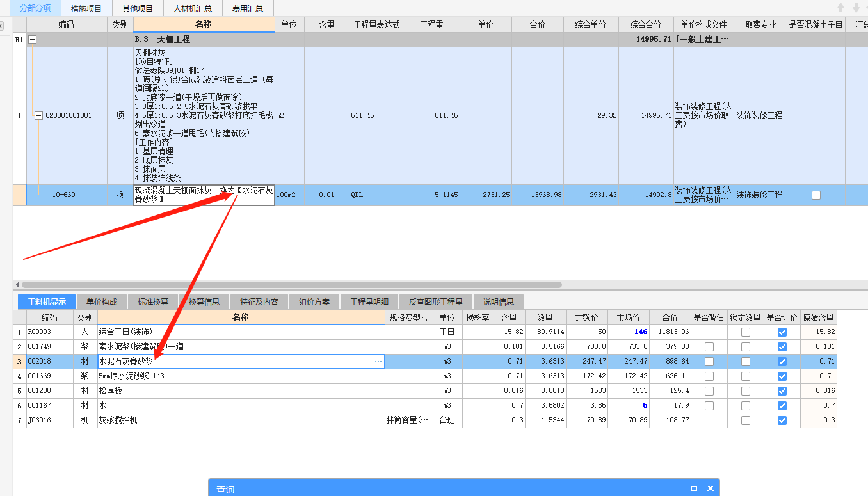Screen dimensions: 868x496
Task: Show the 特征及内容 tab
Action: [259, 301]
